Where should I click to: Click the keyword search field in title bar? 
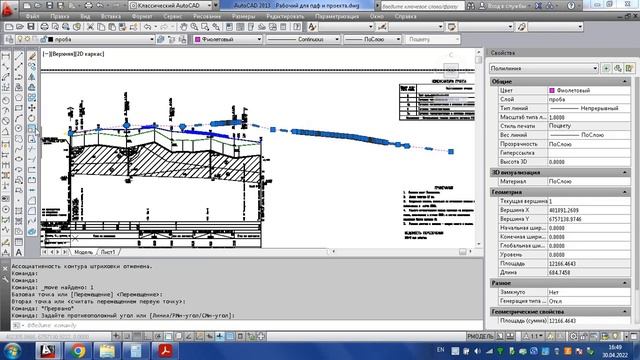click(x=422, y=6)
